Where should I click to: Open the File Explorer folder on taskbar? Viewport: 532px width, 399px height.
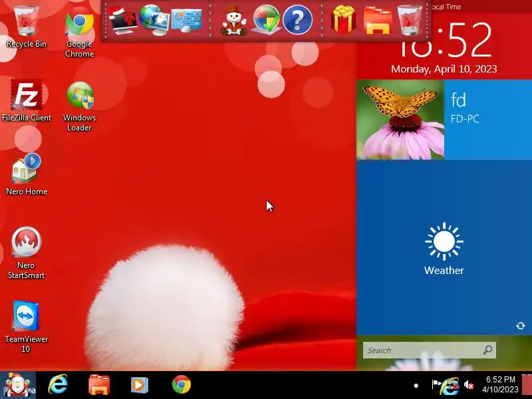pos(98,385)
